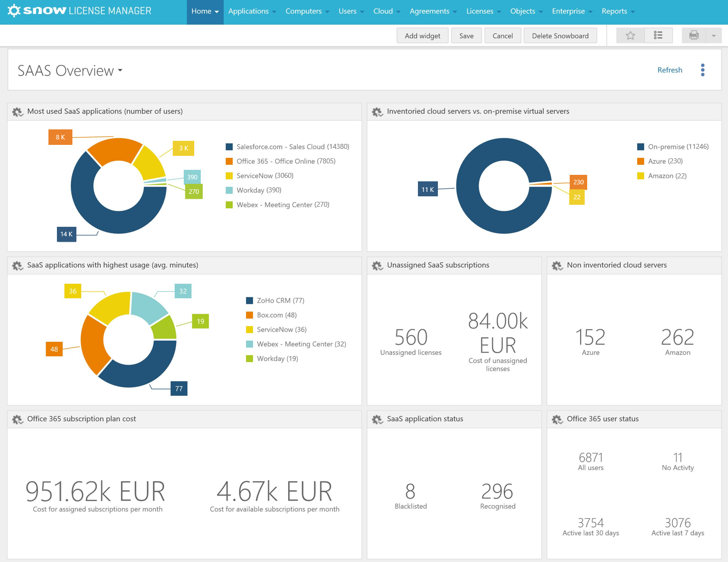Click the Office 365 - Office Online legend swatch

pos(229,161)
